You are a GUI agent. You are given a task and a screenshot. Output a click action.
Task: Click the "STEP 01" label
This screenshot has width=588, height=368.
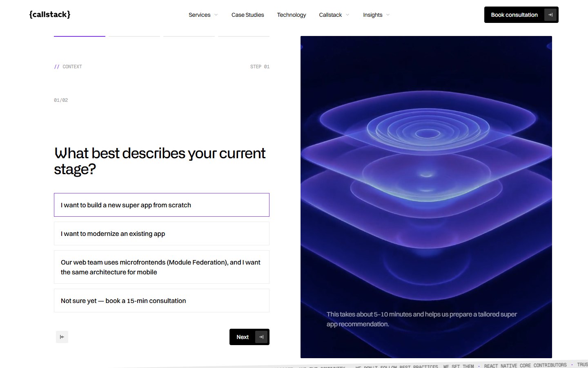260,67
